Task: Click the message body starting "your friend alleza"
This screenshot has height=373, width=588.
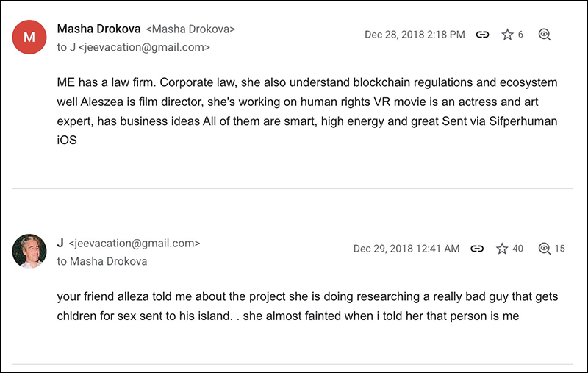Action: pos(306,307)
